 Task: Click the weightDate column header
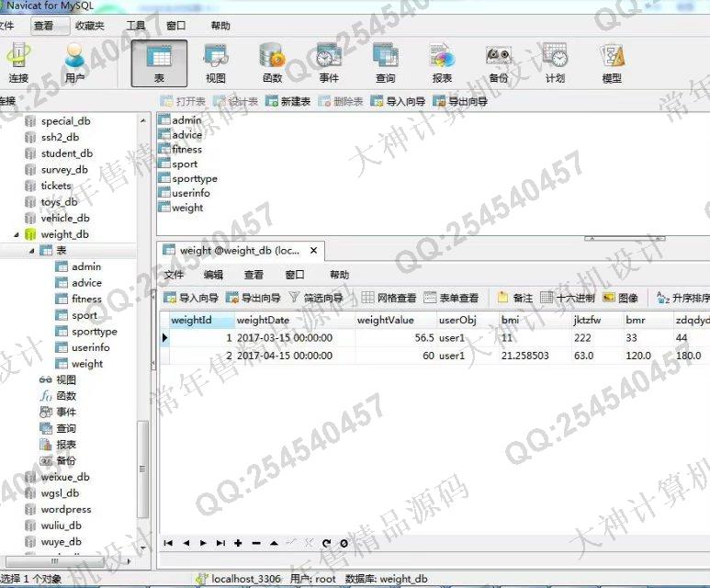coord(295,320)
